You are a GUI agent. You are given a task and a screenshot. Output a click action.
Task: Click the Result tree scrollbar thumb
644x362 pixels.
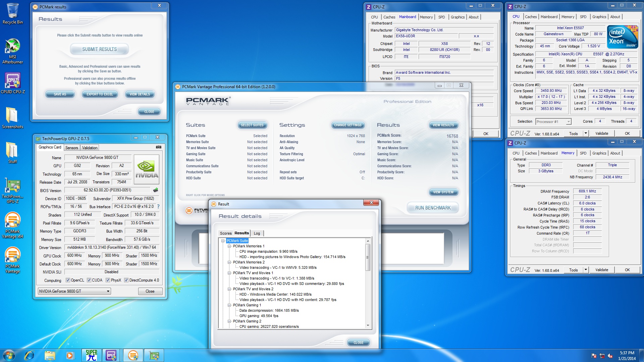pyautogui.click(x=368, y=257)
